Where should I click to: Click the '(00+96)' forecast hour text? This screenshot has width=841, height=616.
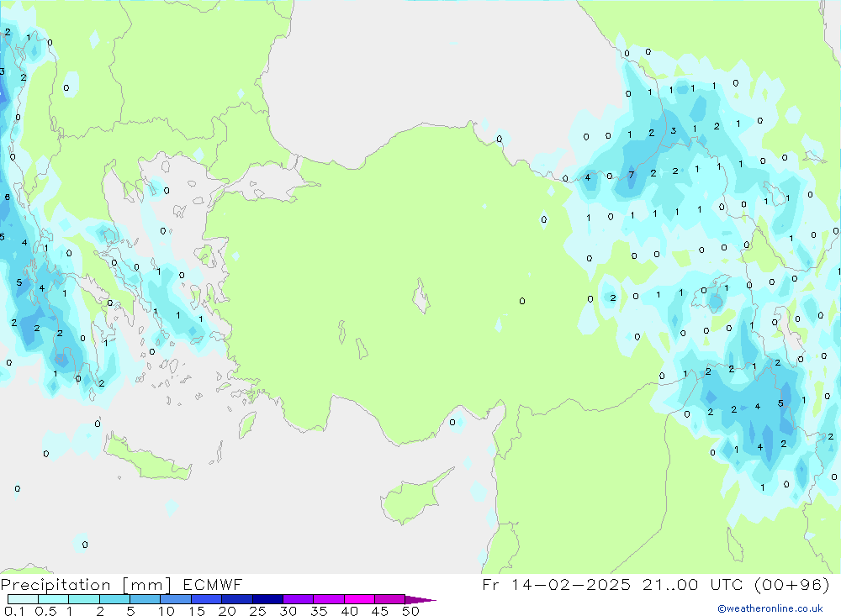pos(791,584)
